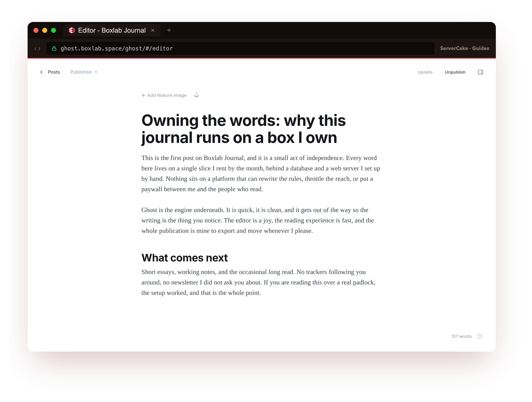Click the Ghost favicon on the tab
Screen dimensions: 532x402
pos(72,30)
